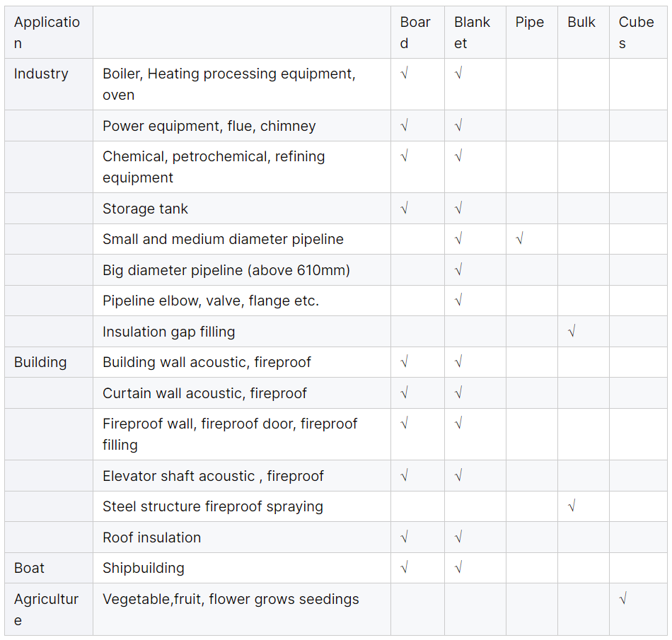Click the Cubes checkmark in the Agriculture row
Screen dimensions: 672x640
tap(622, 599)
